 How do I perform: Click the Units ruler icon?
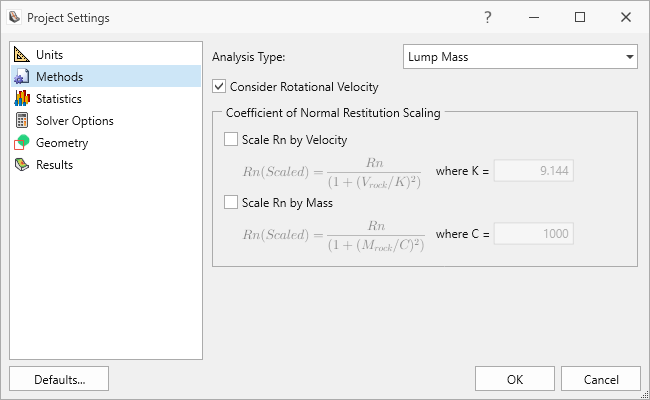point(22,55)
